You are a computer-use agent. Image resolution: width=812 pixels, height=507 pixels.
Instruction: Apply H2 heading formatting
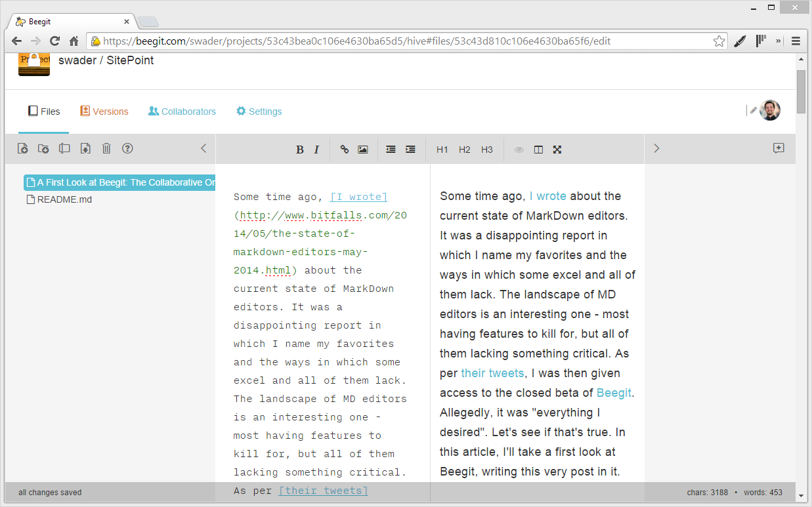coord(465,150)
